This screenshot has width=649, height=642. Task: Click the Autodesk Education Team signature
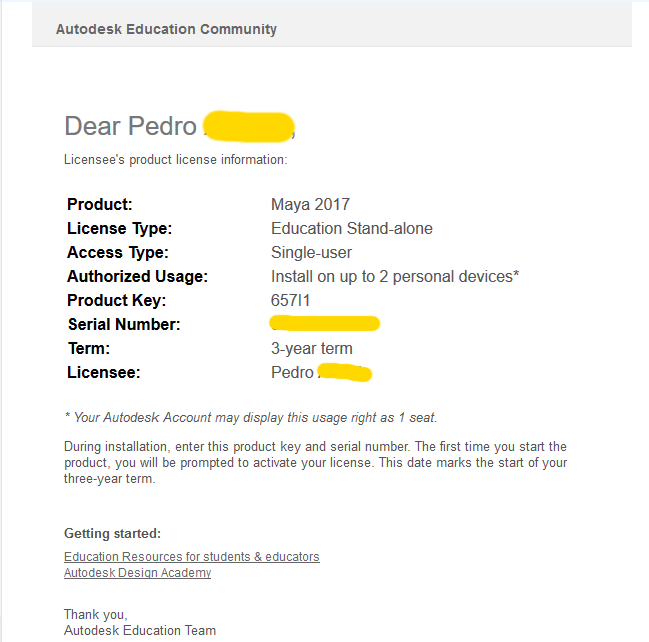139,630
